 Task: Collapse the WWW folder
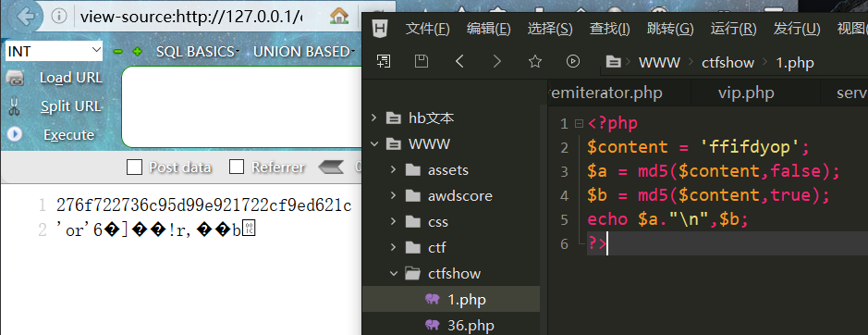[x=374, y=144]
